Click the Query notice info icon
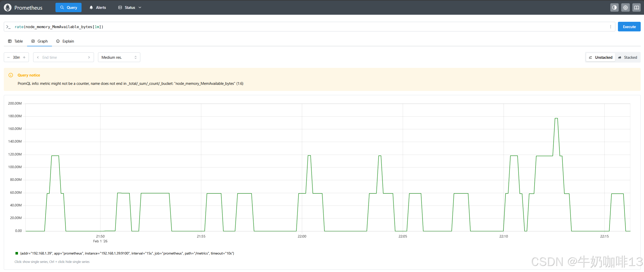The width and height of the screenshot is (644, 272). tap(11, 75)
